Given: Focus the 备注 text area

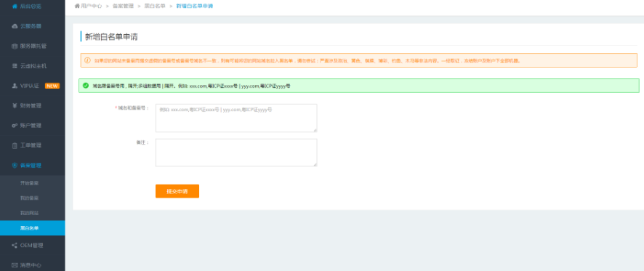Looking at the screenshot, I should (x=236, y=153).
